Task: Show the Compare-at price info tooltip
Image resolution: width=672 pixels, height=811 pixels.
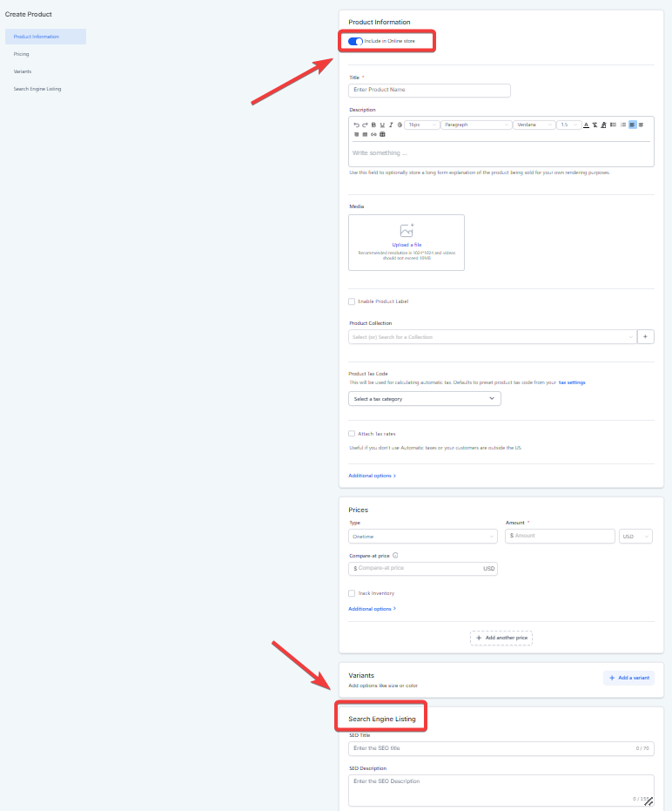Action: [395, 556]
